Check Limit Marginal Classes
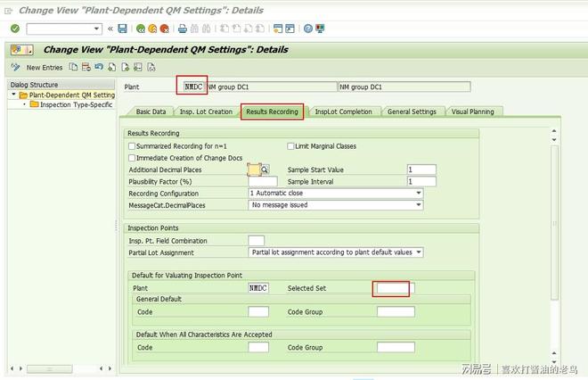 [x=290, y=146]
